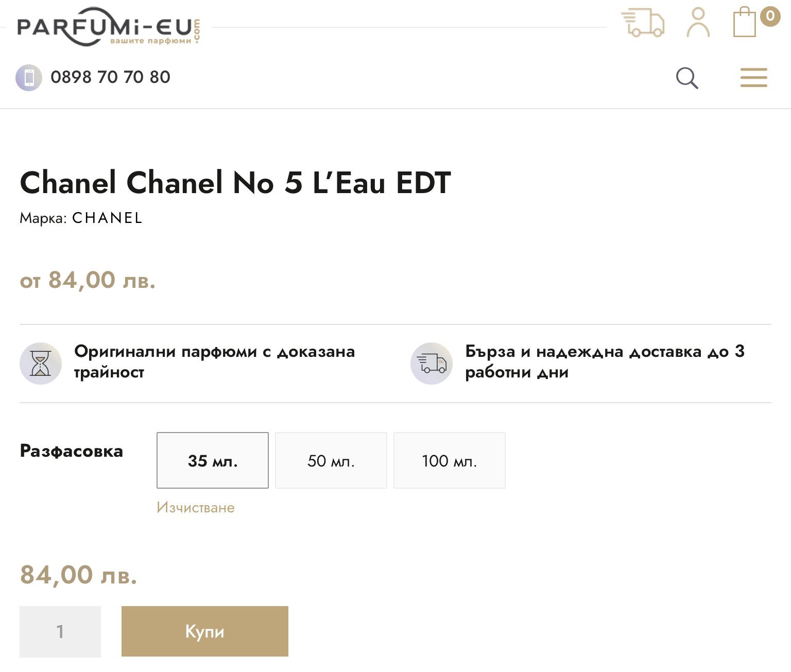The image size is (791, 672).
Task: Click the cart item count badge
Action: (x=770, y=16)
